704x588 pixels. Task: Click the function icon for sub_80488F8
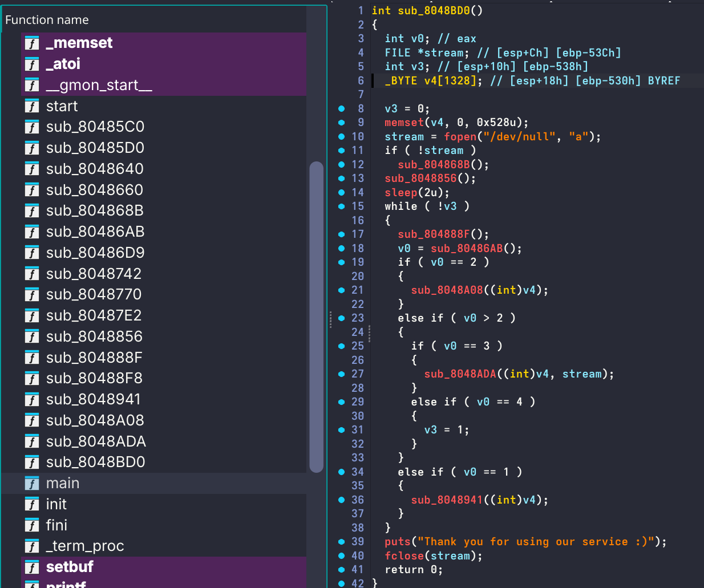coord(32,378)
